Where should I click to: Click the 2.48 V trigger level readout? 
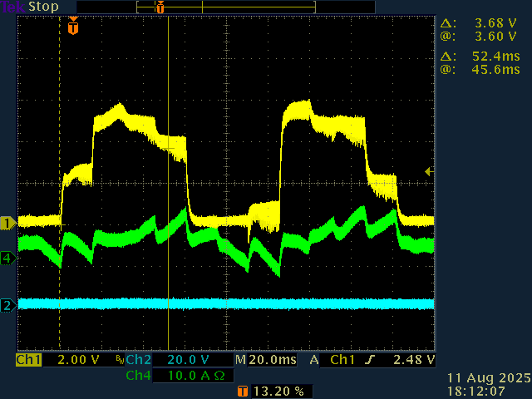coord(413,360)
